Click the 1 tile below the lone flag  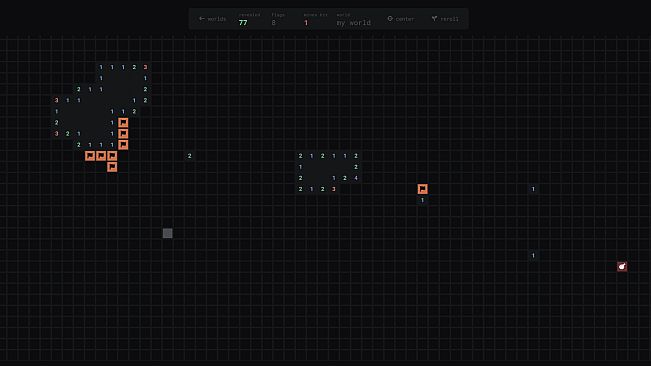[422, 200]
